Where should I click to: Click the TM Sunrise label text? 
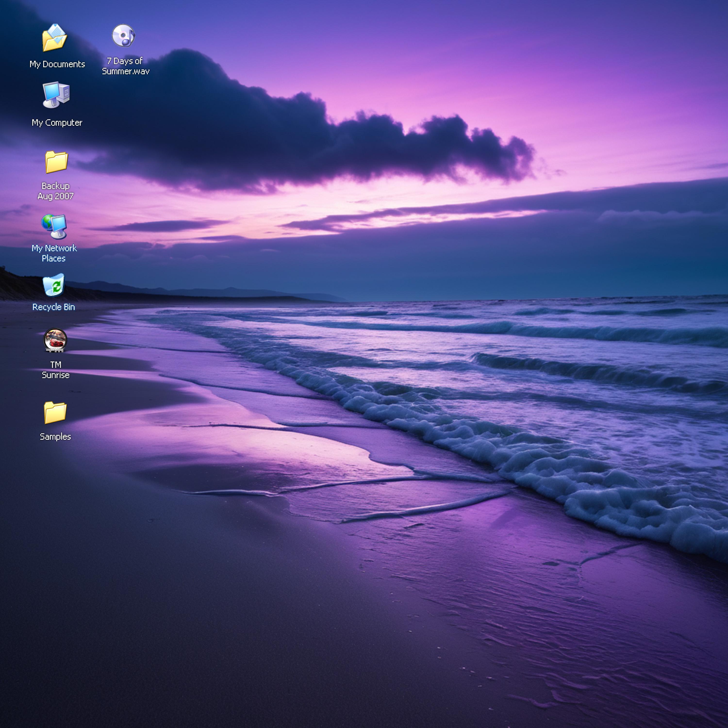click(55, 370)
